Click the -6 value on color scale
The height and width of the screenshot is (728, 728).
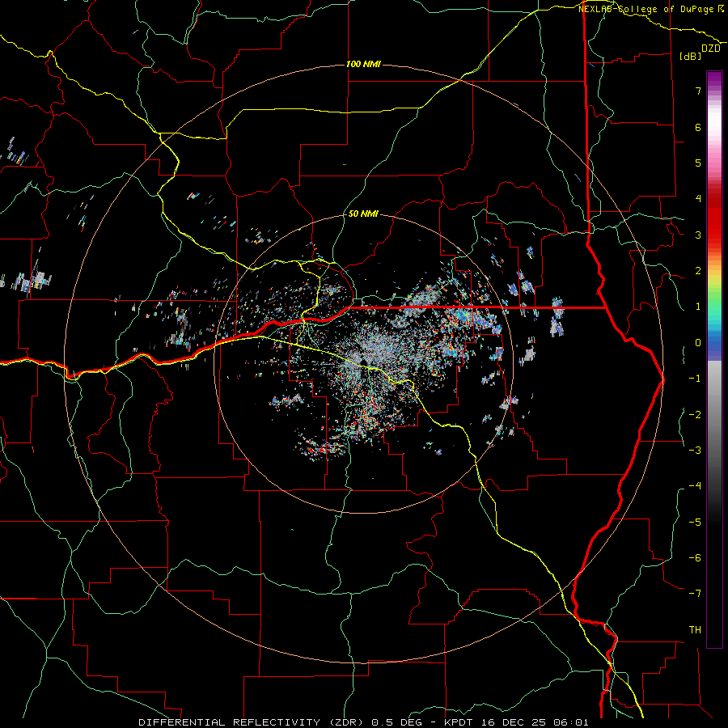tap(695, 558)
